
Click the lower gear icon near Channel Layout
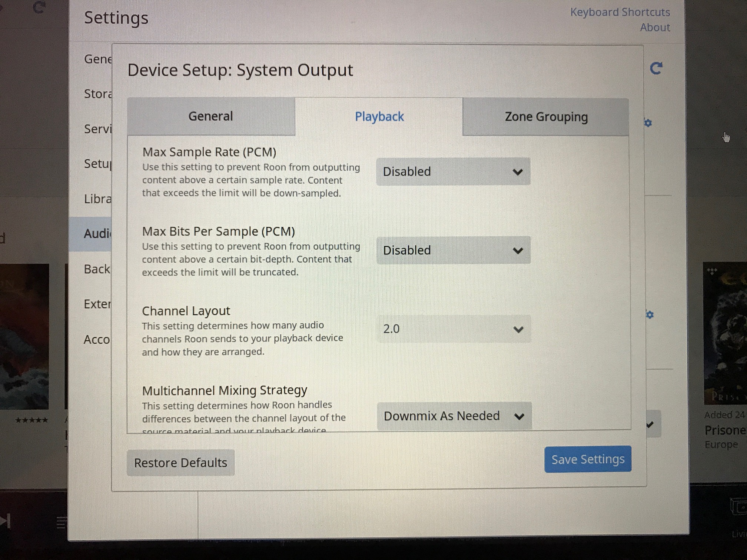click(649, 314)
